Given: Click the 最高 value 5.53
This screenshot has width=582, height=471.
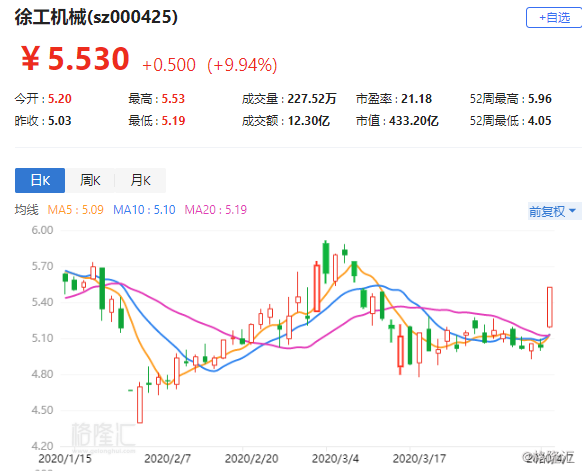Looking at the screenshot, I should coord(173,99).
